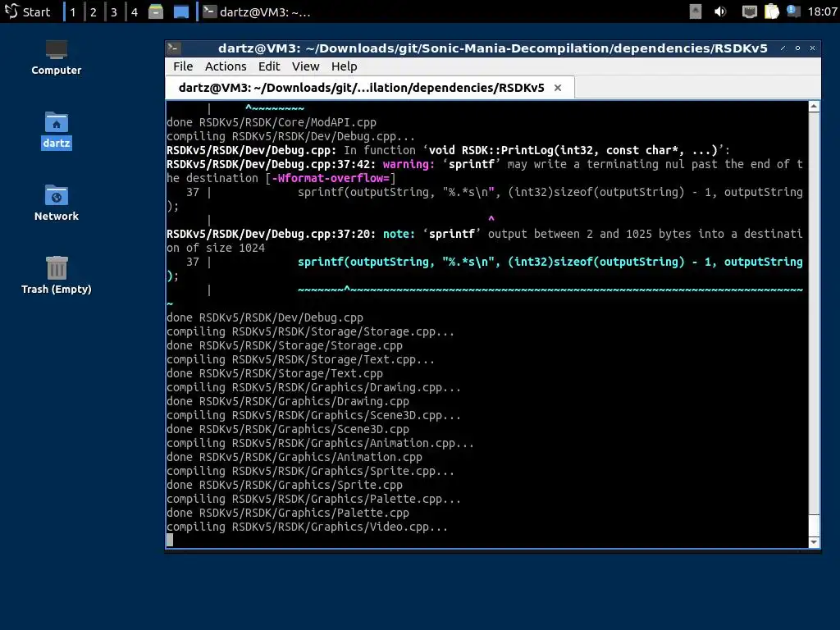Click the eject removable media tray icon
840x630 pixels.
pyautogui.click(x=696, y=11)
